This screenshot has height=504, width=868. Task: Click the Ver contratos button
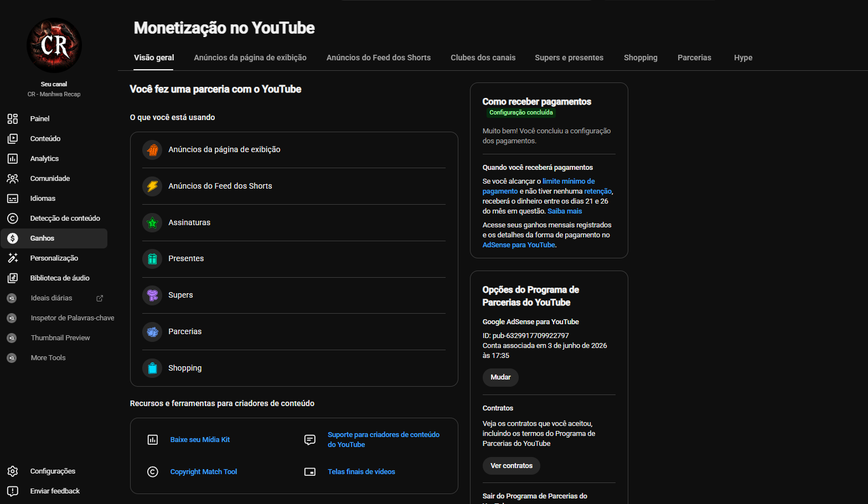512,466
